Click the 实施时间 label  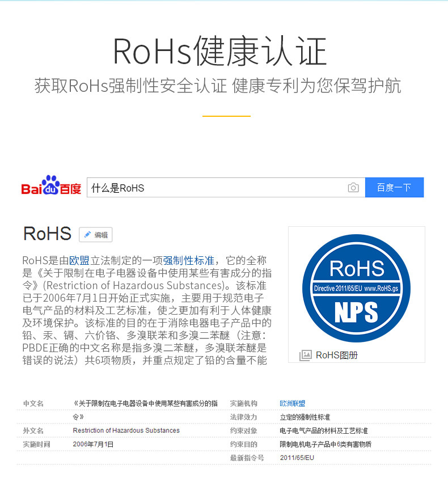pyautogui.click(x=36, y=444)
